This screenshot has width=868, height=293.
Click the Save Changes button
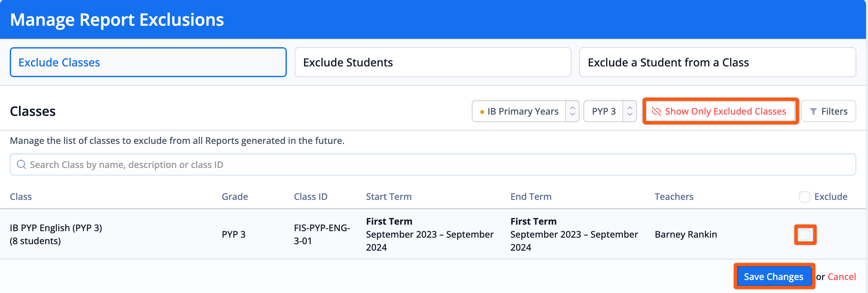(774, 276)
